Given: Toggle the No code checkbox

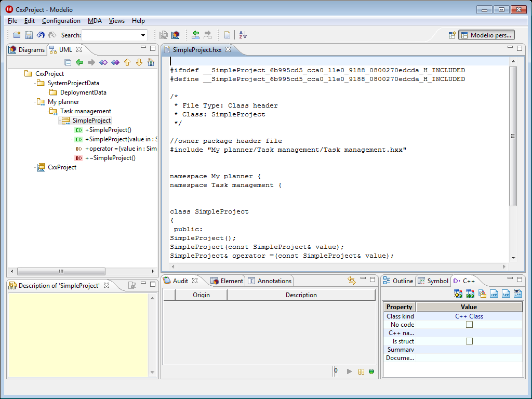Looking at the screenshot, I should point(469,325).
